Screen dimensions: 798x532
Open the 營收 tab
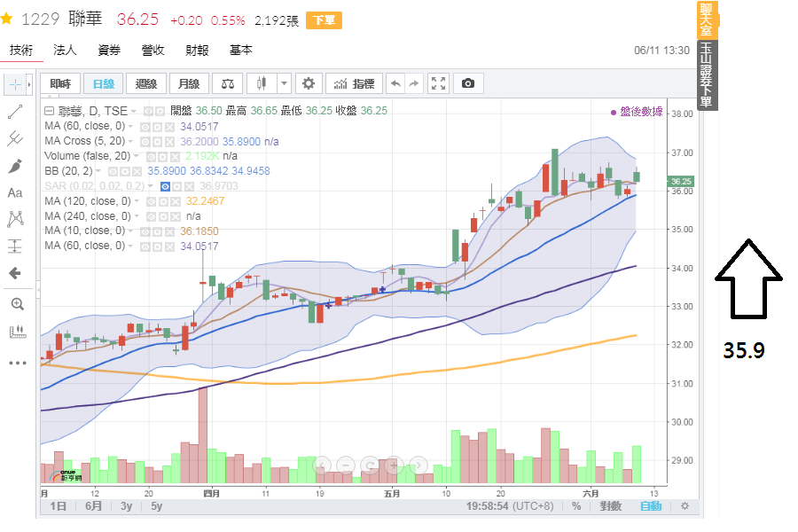(153, 51)
